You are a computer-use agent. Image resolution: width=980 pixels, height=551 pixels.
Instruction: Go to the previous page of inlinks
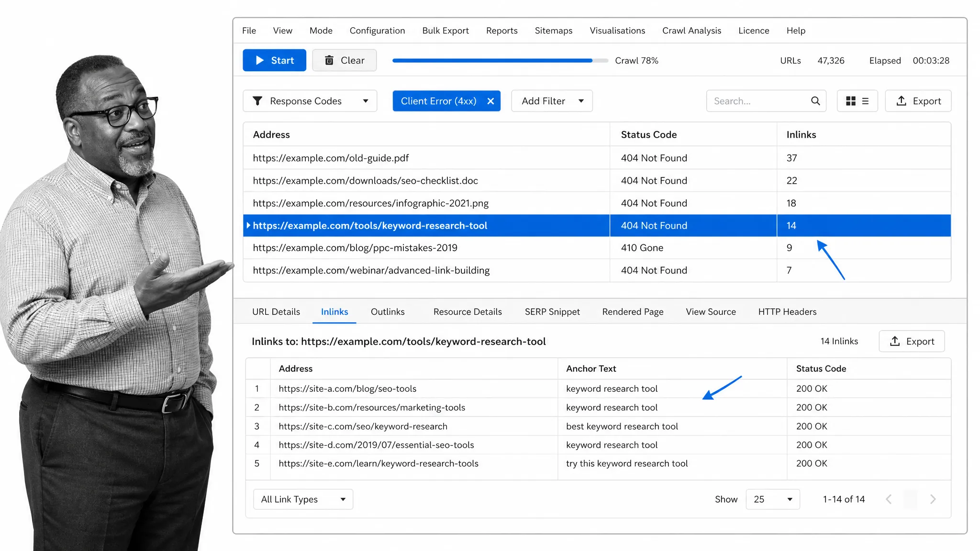pos(889,499)
